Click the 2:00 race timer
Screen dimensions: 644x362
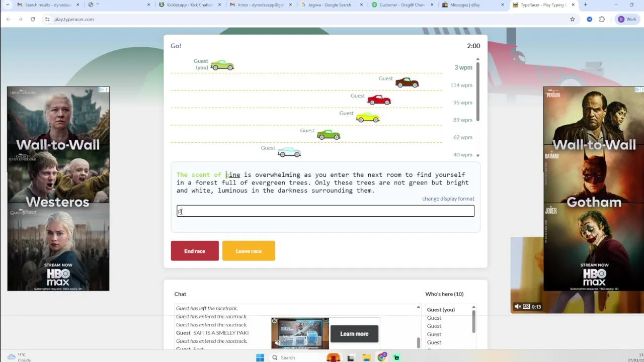click(473, 46)
